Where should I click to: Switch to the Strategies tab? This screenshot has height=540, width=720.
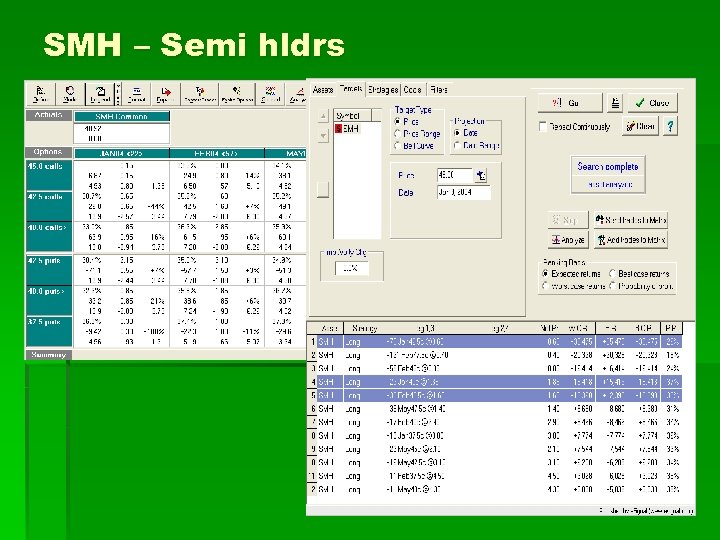coord(383,90)
